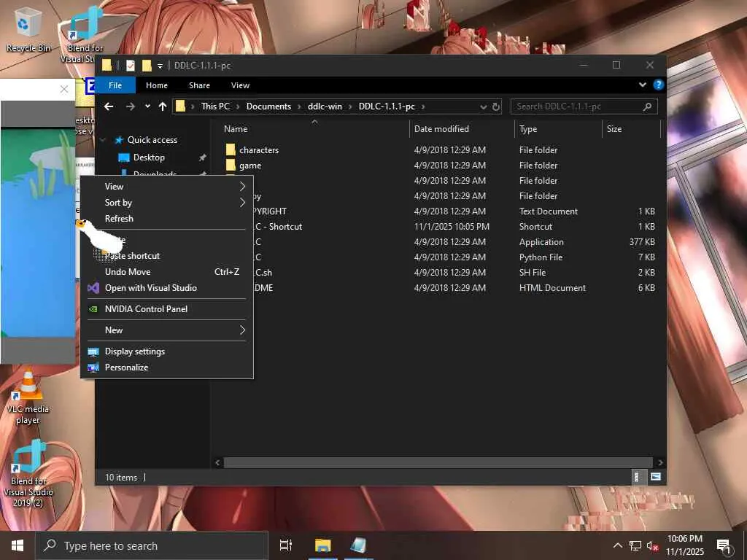Screen dimensions: 747x560
Task: Switch to large icons view in status bar
Action: 655,477
